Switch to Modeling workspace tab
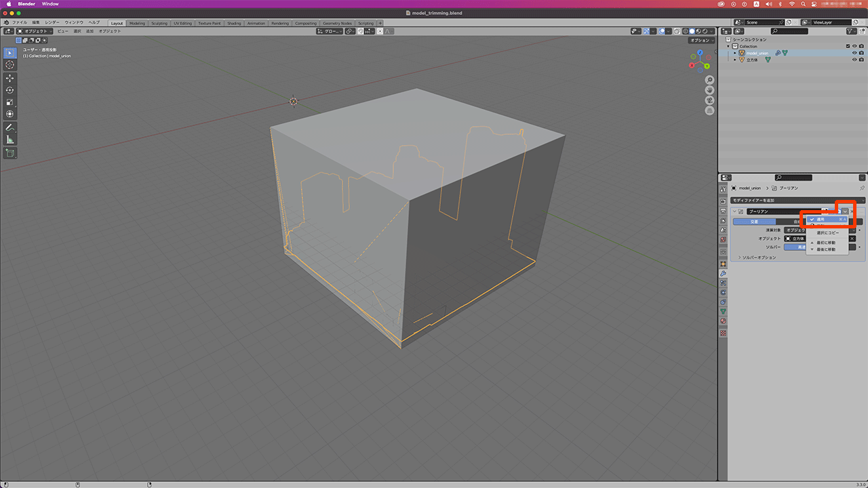868x488 pixels. [137, 23]
